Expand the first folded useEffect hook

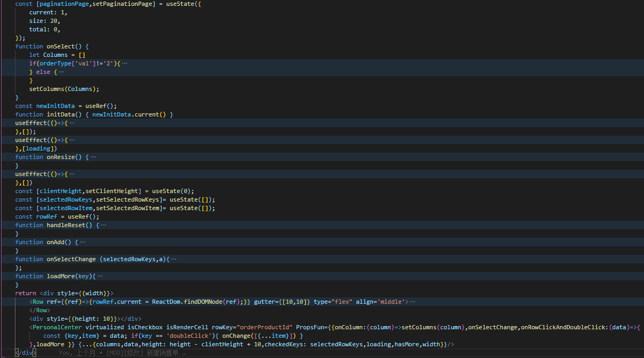[71, 122]
